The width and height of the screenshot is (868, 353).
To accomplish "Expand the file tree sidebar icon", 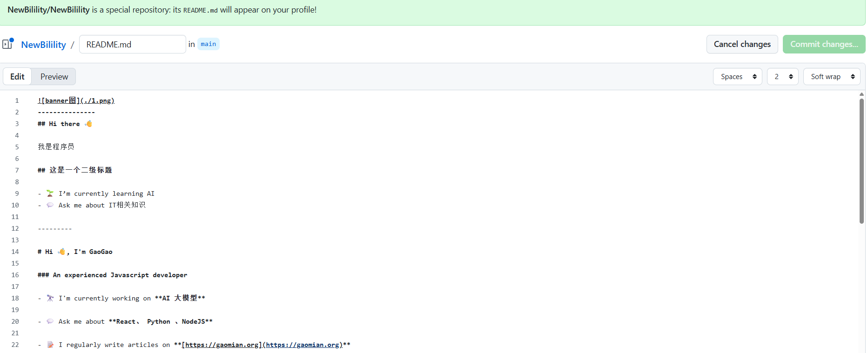I will (x=7, y=44).
